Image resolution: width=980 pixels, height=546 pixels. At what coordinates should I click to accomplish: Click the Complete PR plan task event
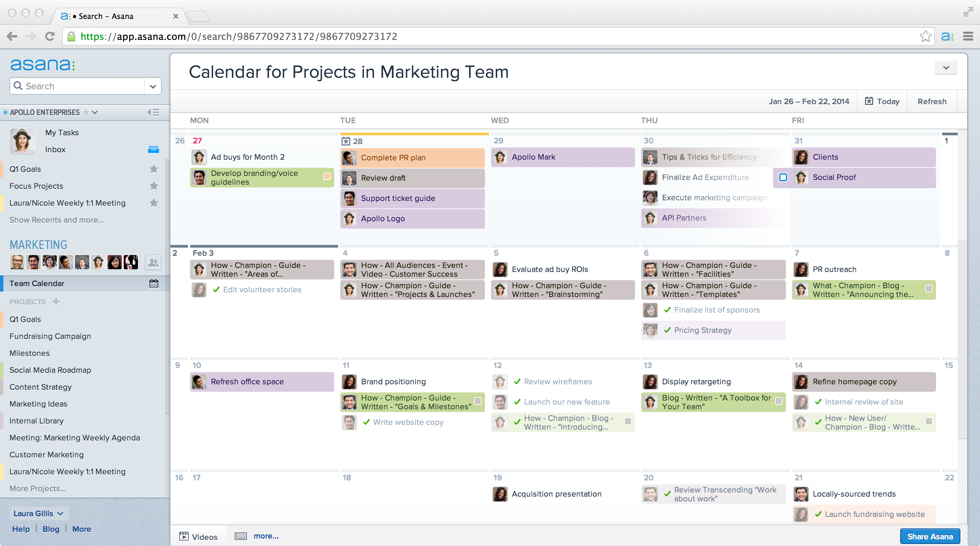point(412,157)
